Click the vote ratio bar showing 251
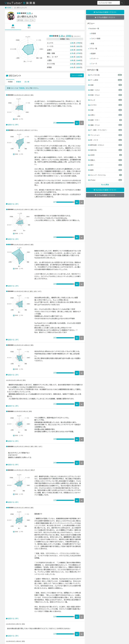The image size is (129, 644). [65, 123]
